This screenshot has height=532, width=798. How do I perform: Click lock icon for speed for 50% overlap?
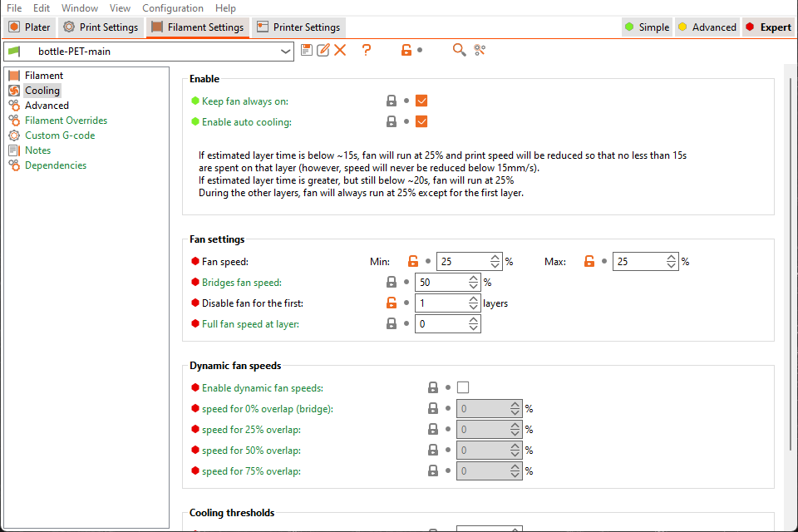433,450
